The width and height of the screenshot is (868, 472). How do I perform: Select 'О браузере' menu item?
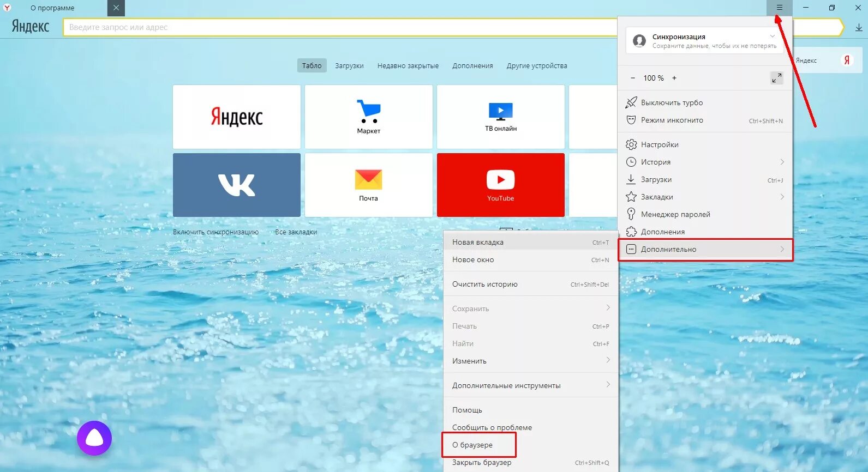click(x=531, y=445)
